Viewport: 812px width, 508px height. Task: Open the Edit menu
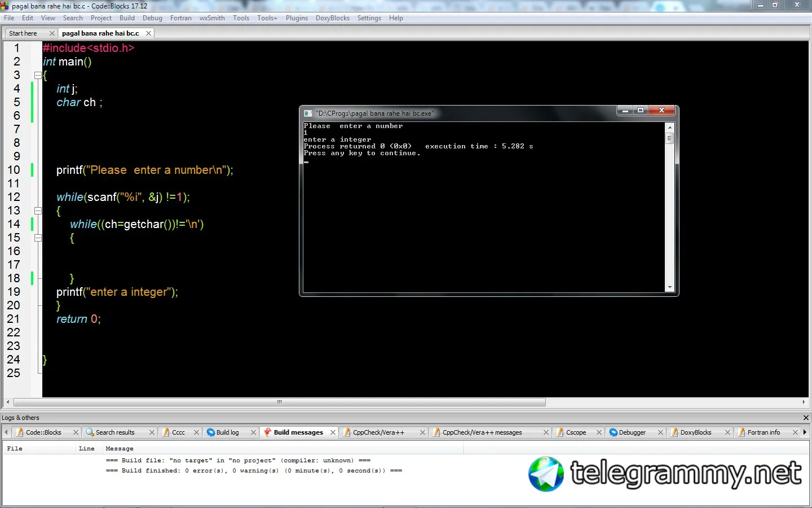click(28, 18)
